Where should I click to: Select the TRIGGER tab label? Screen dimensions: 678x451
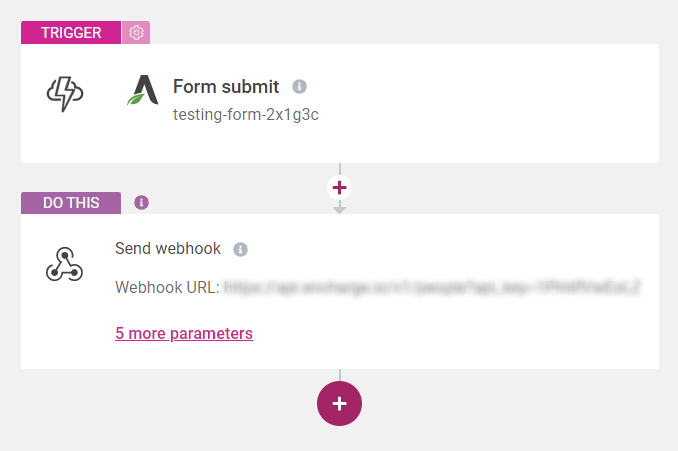71,33
